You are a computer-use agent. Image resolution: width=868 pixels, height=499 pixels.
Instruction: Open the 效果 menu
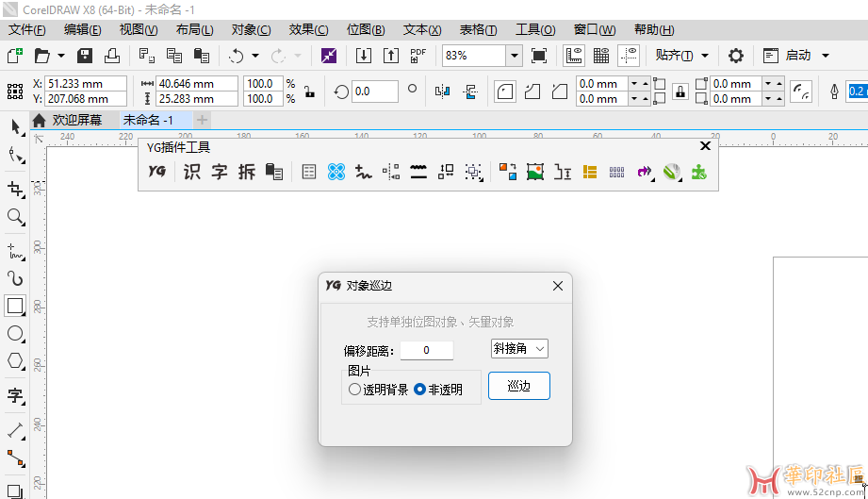click(x=308, y=29)
